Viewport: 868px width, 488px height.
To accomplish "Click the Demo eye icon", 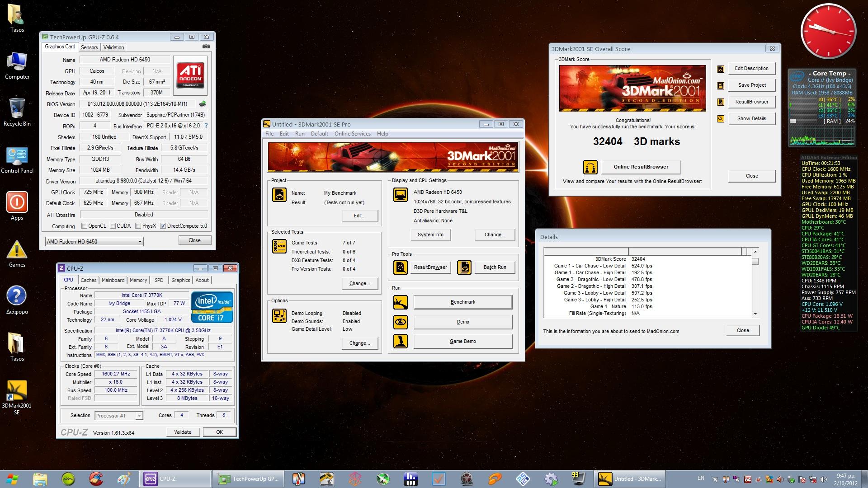I will click(401, 322).
